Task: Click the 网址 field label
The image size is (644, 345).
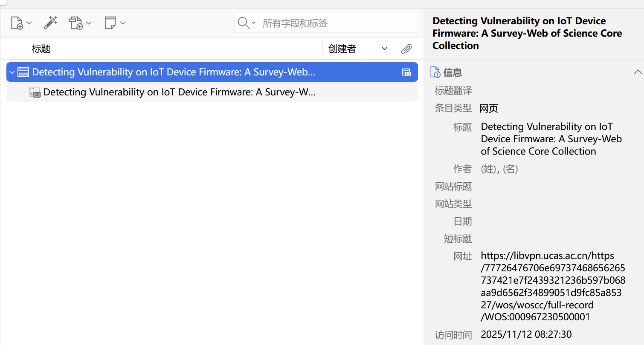Action: [x=462, y=256]
